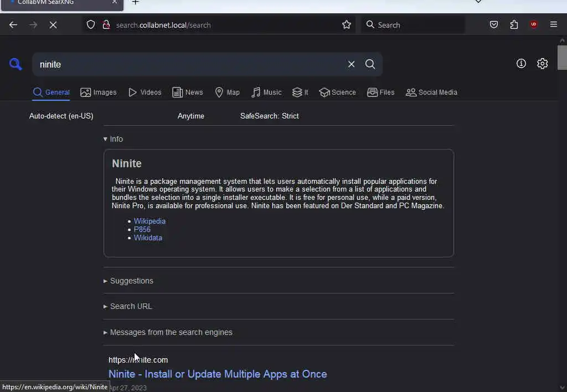Open the Wikidata link
567x392 pixels.
click(148, 238)
